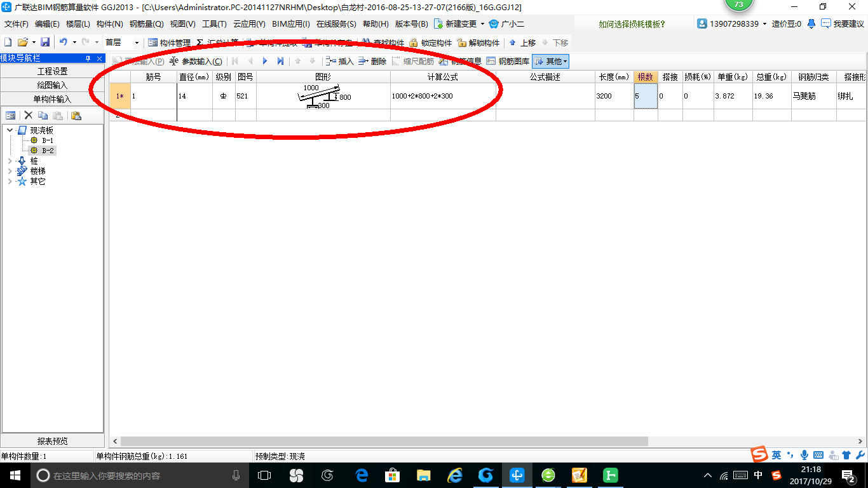
Task: Click the component manager icon in tree toolbar
Action: point(11,116)
